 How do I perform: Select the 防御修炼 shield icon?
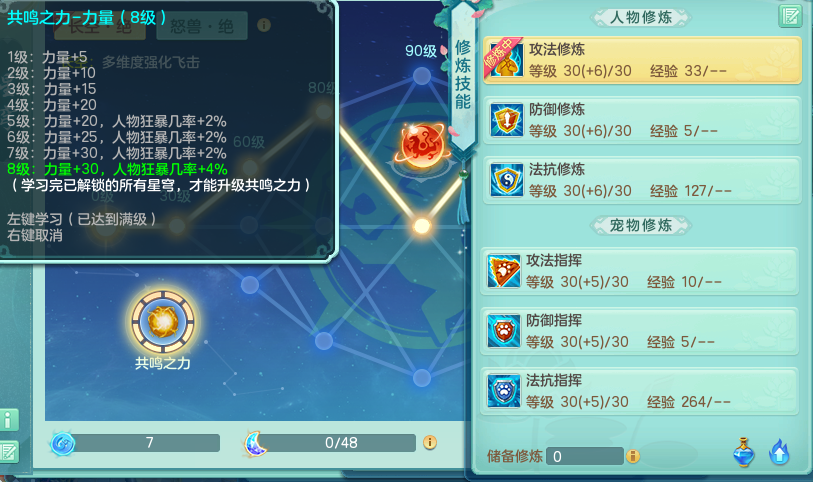click(x=507, y=120)
